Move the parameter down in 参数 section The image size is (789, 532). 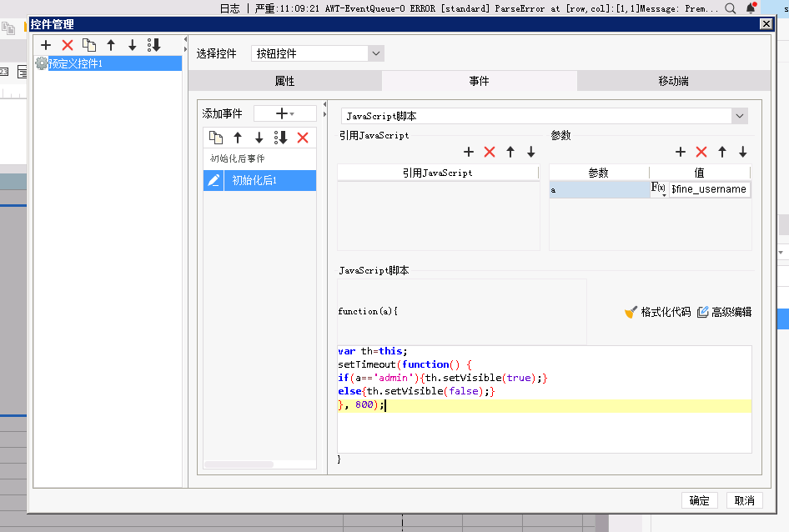pyautogui.click(x=742, y=152)
